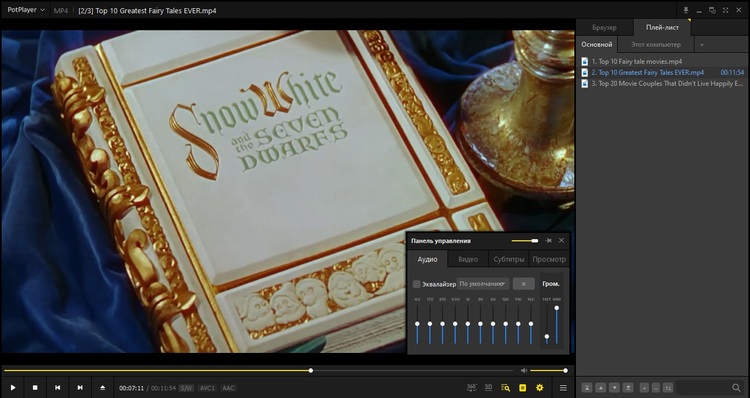Enable the Эквалайзер checkbox

point(417,284)
